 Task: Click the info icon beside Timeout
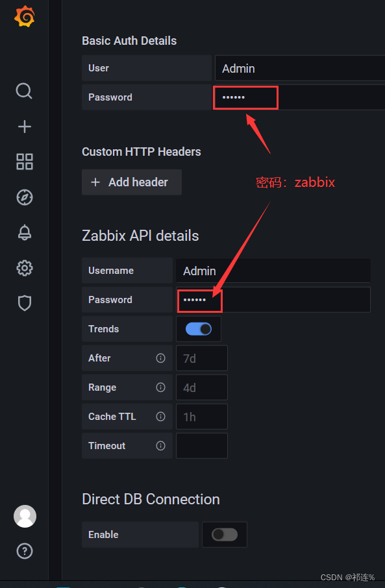(x=160, y=446)
